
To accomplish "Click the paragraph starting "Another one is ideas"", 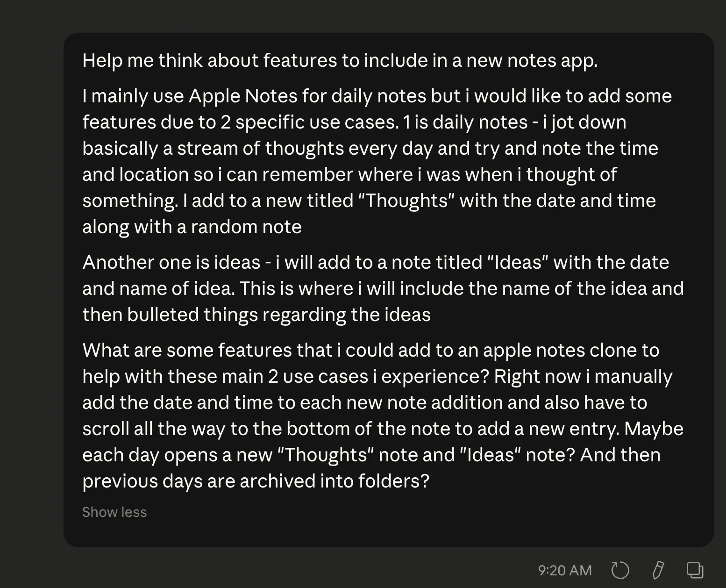I will point(376,263).
